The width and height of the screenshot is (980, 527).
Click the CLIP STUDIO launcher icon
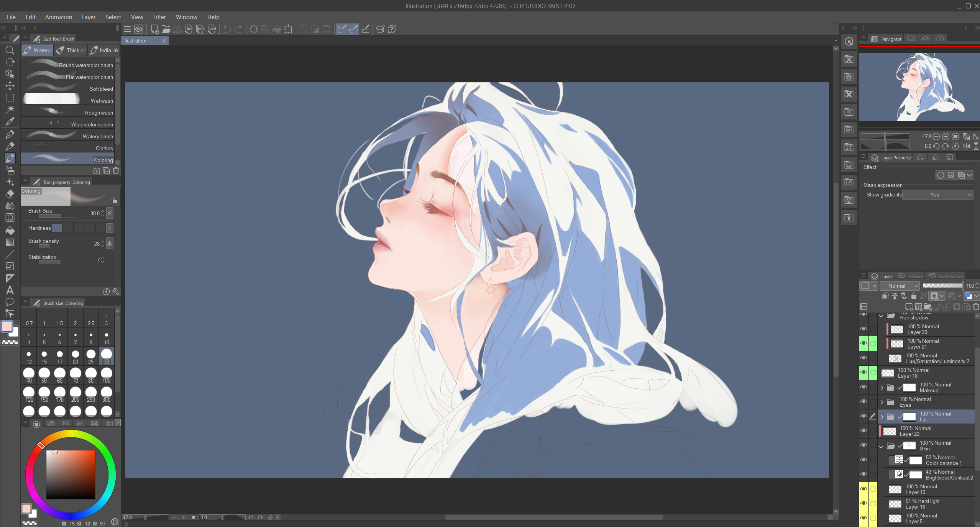(139, 29)
